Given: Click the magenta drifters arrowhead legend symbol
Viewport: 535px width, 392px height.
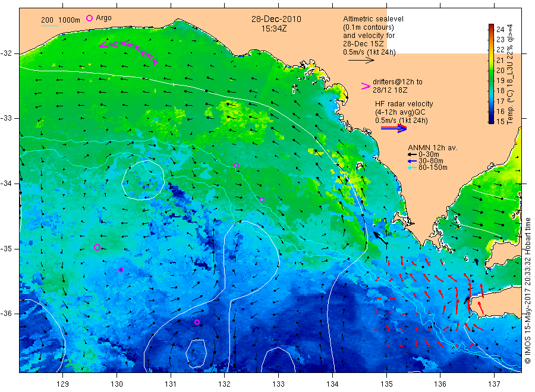Looking at the screenshot, I should click(x=366, y=86).
